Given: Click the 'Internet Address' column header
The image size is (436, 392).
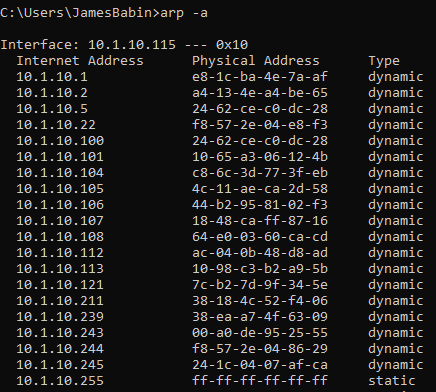Looking at the screenshot, I should [x=80, y=61].
